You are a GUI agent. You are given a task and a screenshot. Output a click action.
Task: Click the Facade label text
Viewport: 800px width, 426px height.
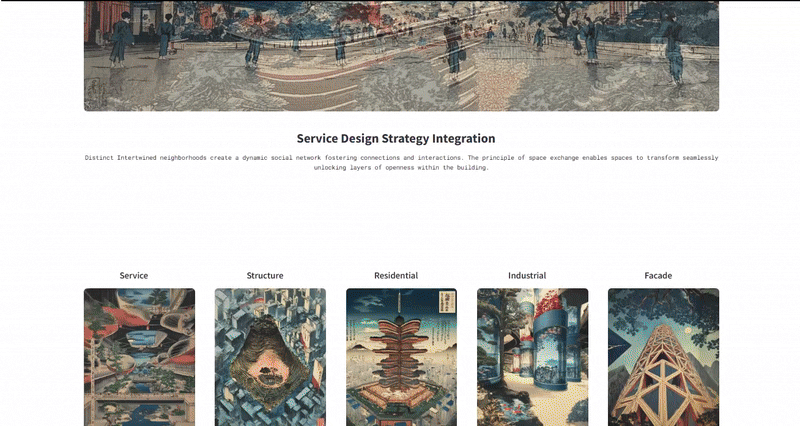click(x=658, y=275)
